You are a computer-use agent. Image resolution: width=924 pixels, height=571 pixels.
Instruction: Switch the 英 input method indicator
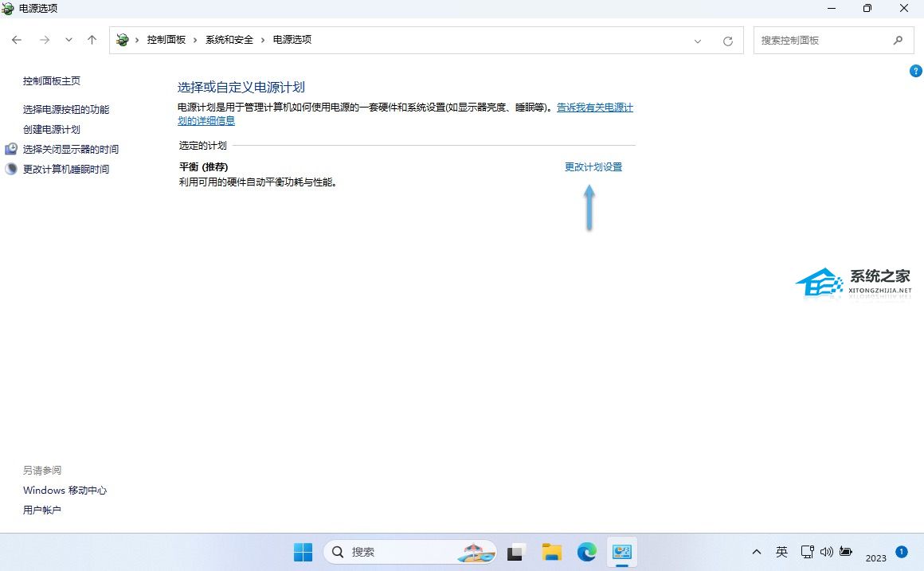781,552
